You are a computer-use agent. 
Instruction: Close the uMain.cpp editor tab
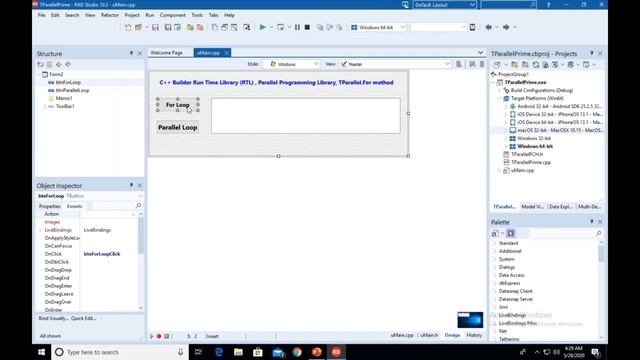pyautogui.click(x=226, y=53)
